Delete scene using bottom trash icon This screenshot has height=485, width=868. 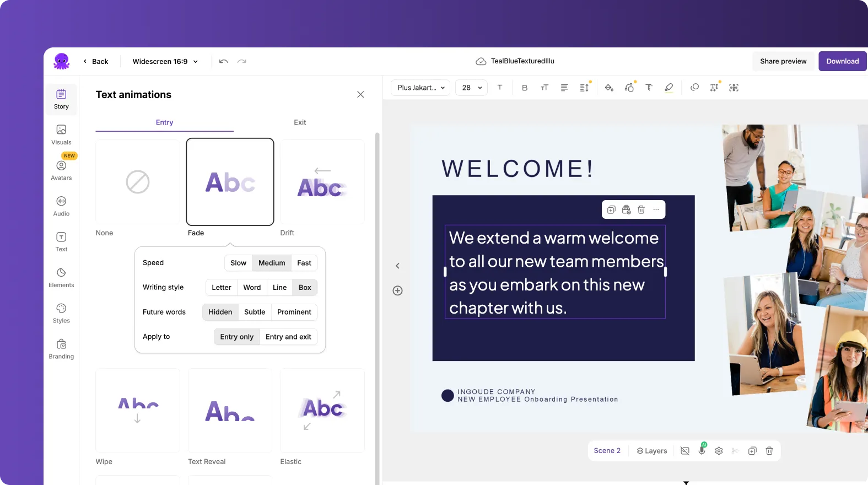pos(769,451)
